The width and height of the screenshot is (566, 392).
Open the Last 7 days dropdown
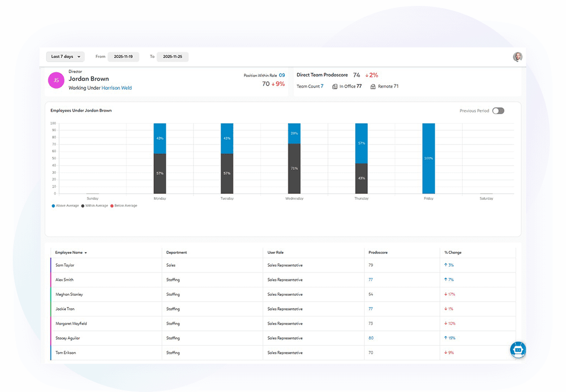click(65, 56)
